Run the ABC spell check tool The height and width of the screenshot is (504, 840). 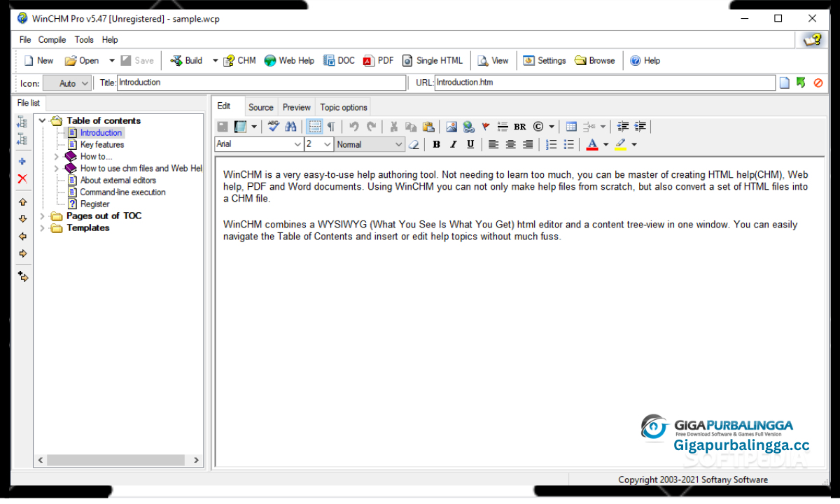pos(274,127)
